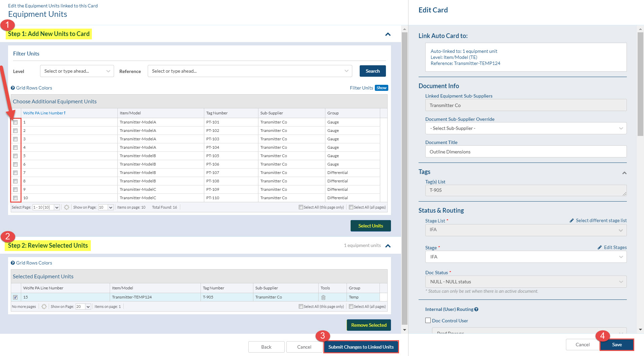
Task: Submit Changes to Linked Units
Action: (361, 347)
